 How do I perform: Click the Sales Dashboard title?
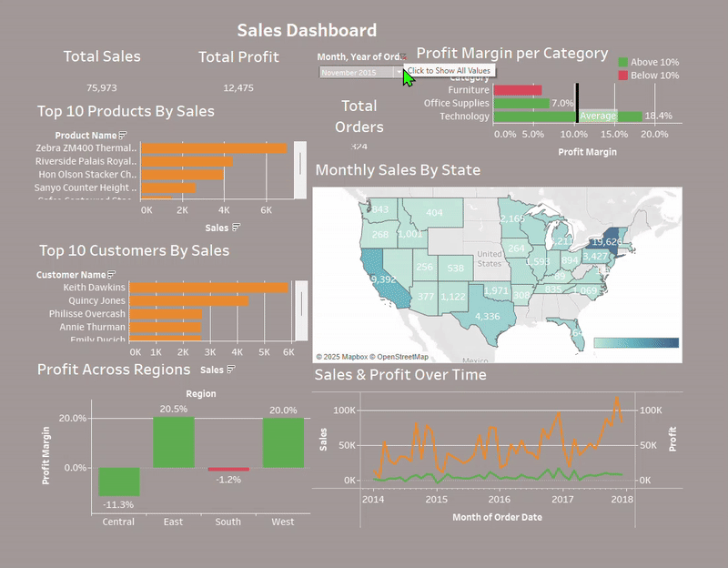(x=307, y=30)
